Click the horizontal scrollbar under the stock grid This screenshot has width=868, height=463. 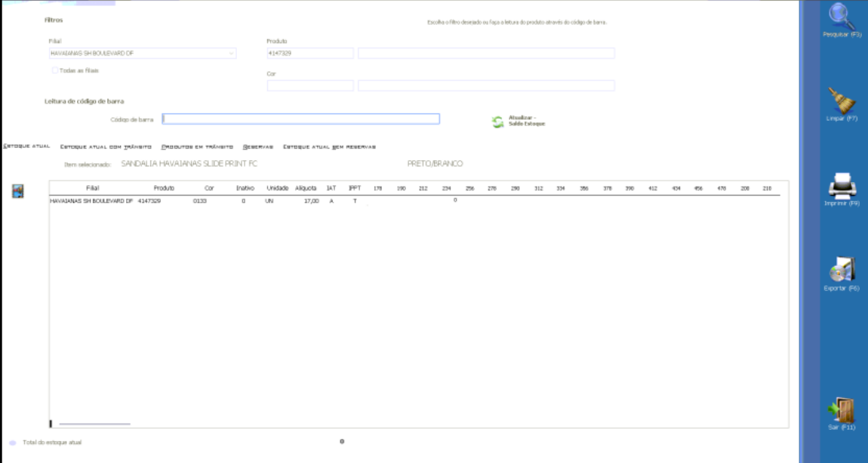coord(94,424)
